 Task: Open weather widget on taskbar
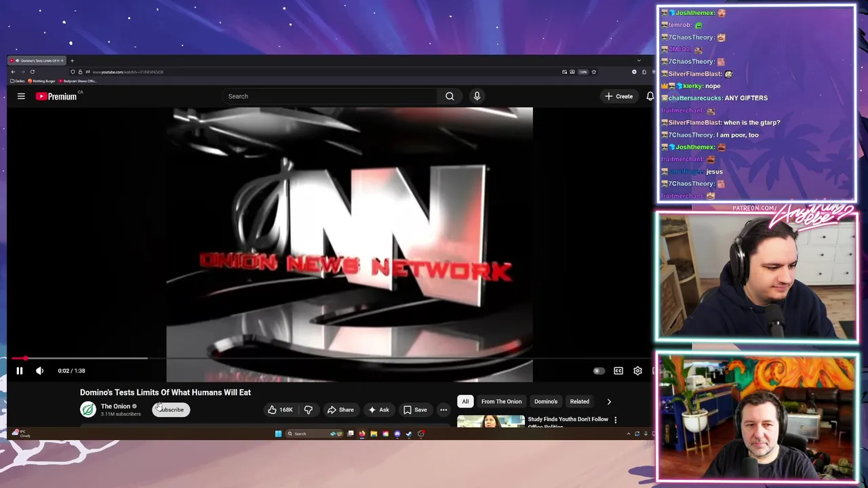22,433
